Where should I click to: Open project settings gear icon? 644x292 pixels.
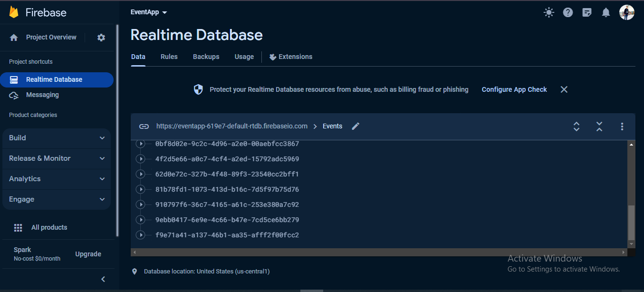coord(101,38)
